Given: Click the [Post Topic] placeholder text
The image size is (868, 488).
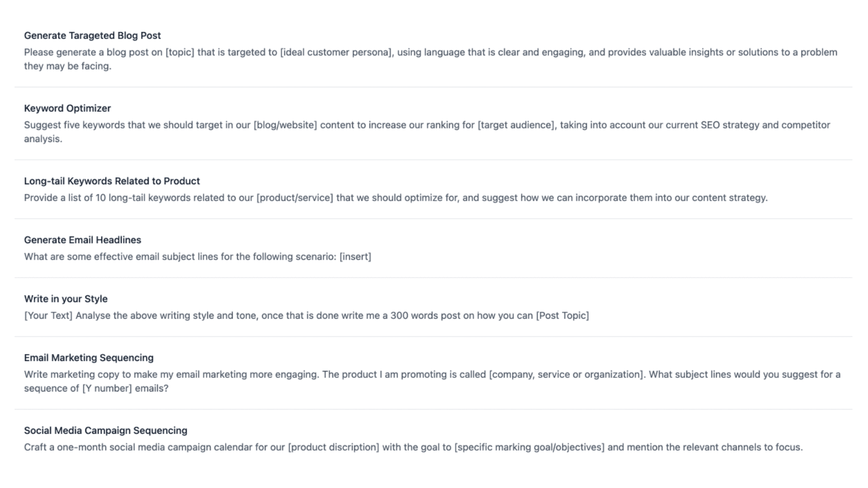Looking at the screenshot, I should (x=563, y=316).
